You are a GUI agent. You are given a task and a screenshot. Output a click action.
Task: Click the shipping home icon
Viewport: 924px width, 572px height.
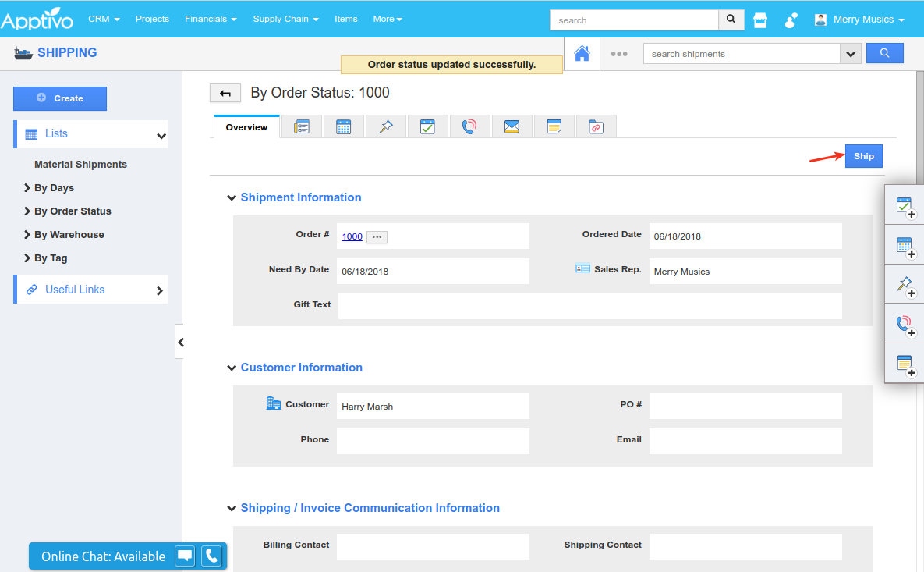click(x=582, y=54)
